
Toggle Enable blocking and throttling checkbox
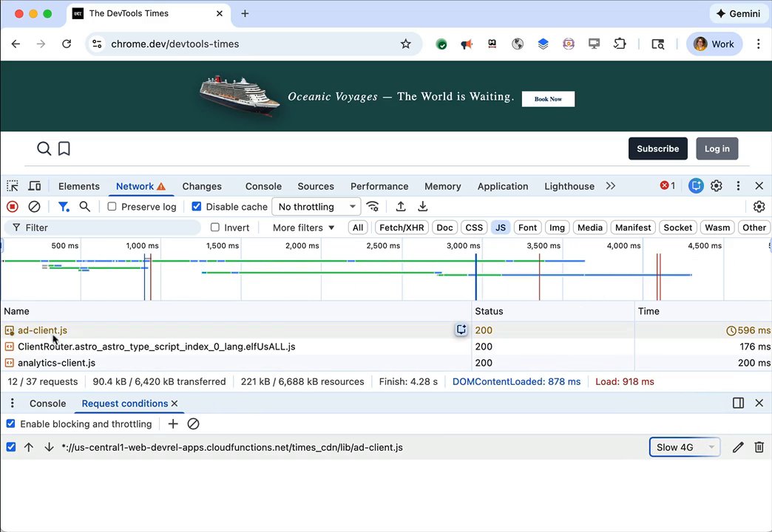click(10, 423)
